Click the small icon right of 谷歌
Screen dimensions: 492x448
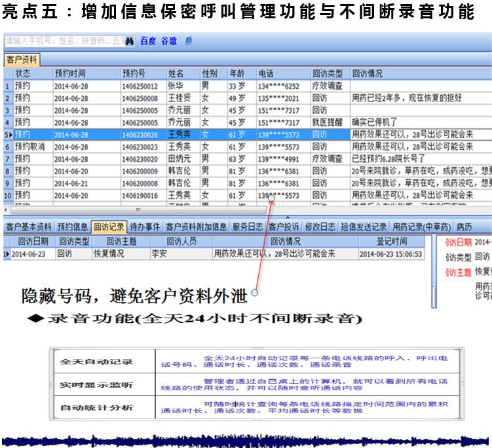(x=189, y=41)
